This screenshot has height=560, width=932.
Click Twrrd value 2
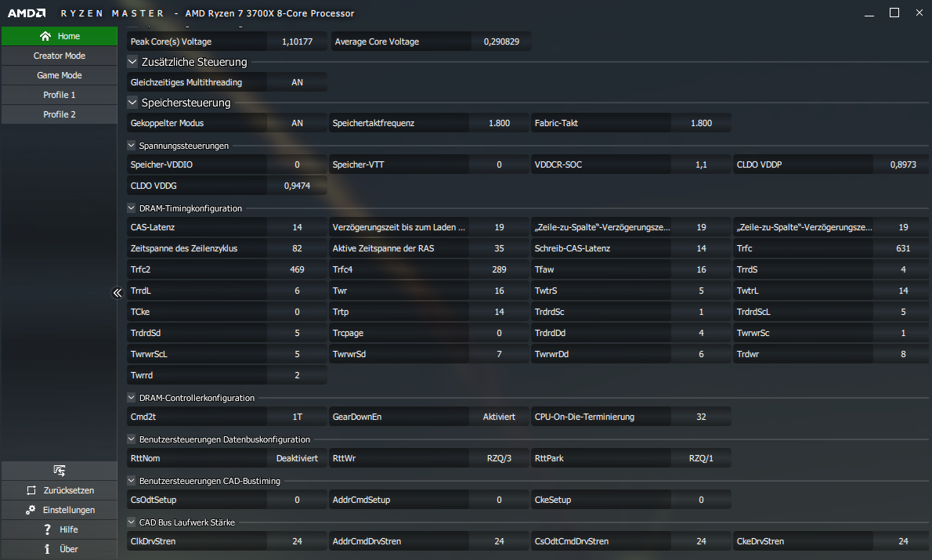(297, 375)
